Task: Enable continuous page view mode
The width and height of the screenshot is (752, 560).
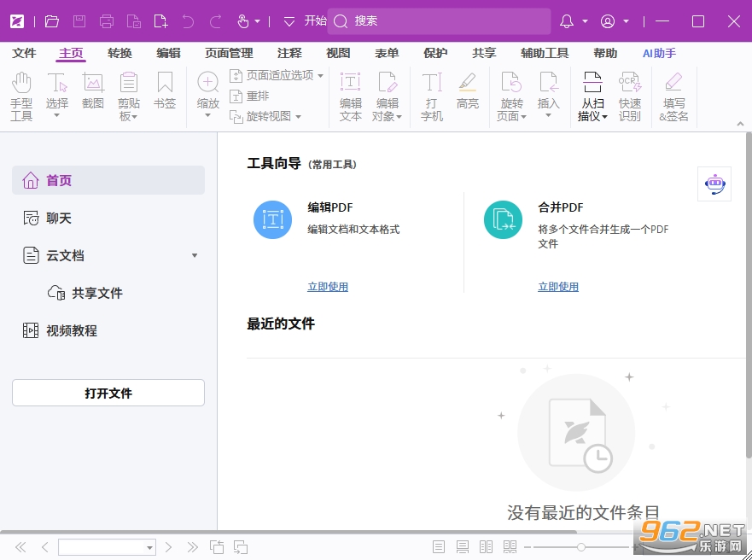Action: pos(463,546)
